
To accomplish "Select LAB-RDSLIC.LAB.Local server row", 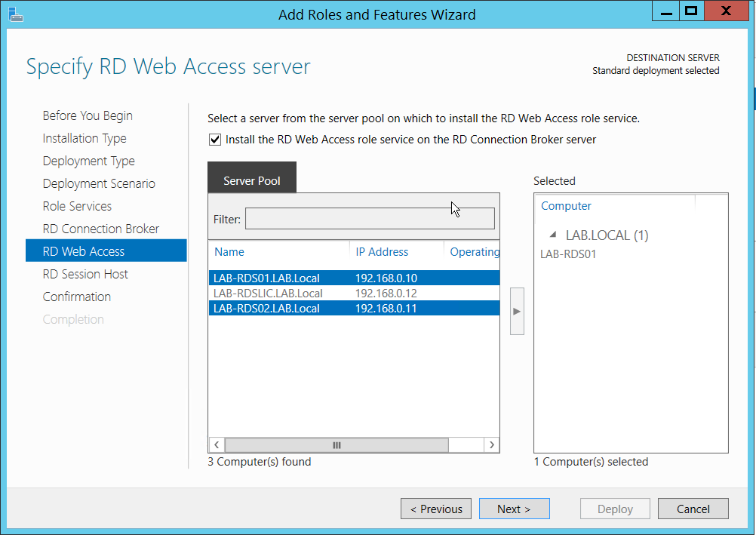I will coord(268,294).
